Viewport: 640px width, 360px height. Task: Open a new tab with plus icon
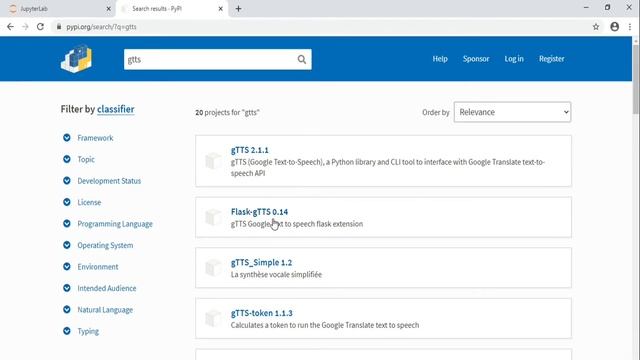coord(238,9)
